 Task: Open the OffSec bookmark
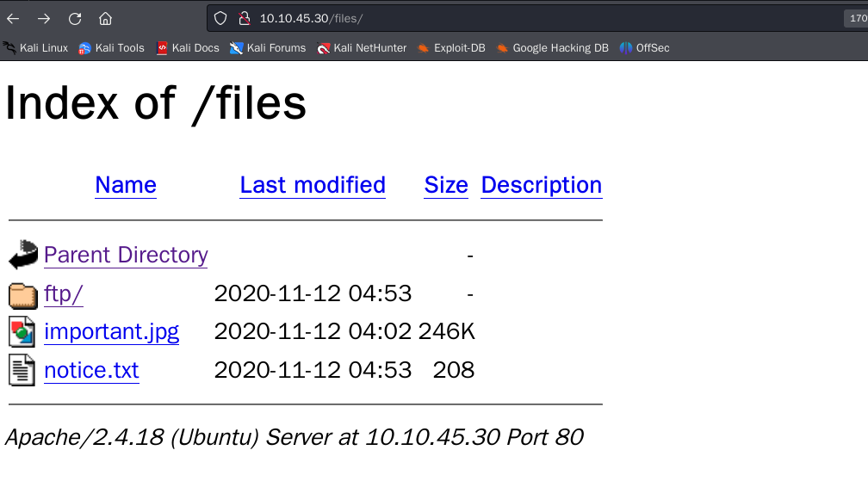(x=644, y=48)
